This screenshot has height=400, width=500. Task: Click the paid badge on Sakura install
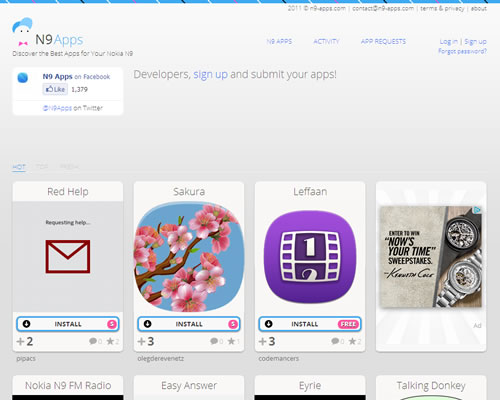coord(233,324)
